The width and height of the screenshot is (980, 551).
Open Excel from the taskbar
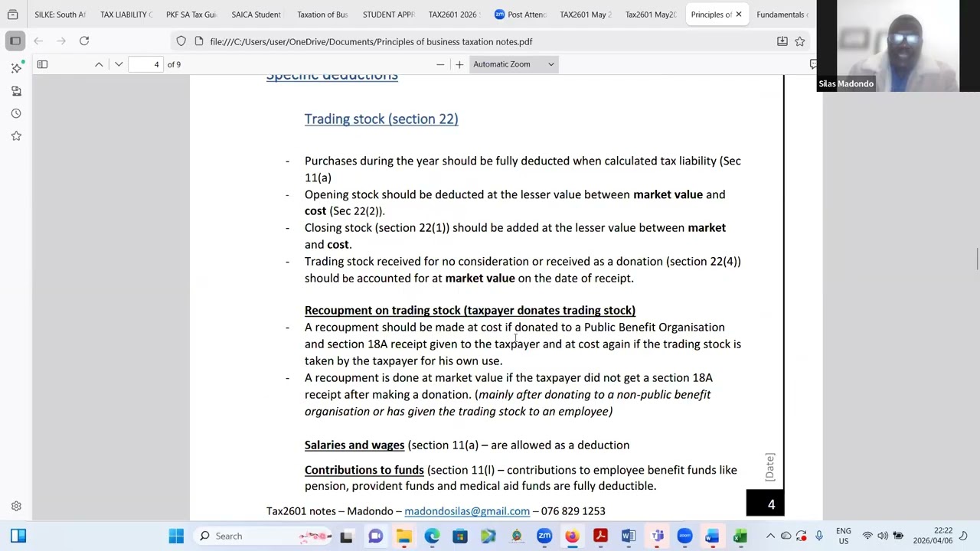[740, 536]
